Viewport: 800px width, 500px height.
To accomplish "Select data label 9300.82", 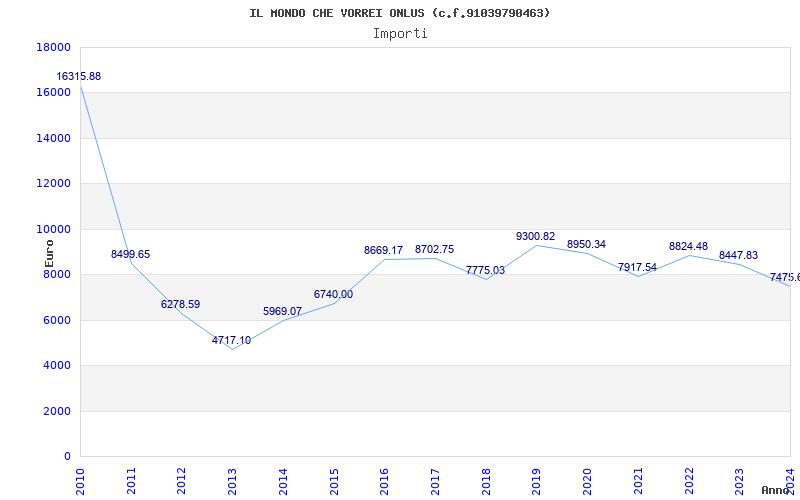I will click(535, 236).
